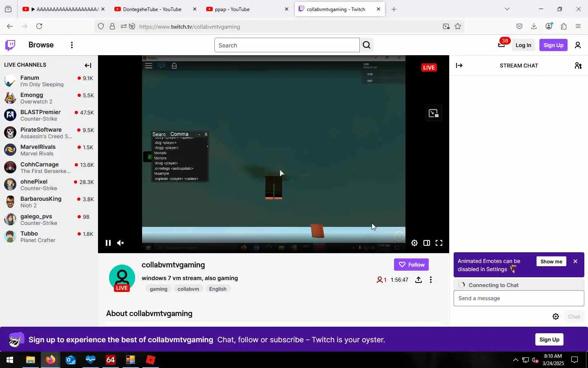Close the collabvmtvgaming Twitch tab
The image size is (588, 368).
379,9
